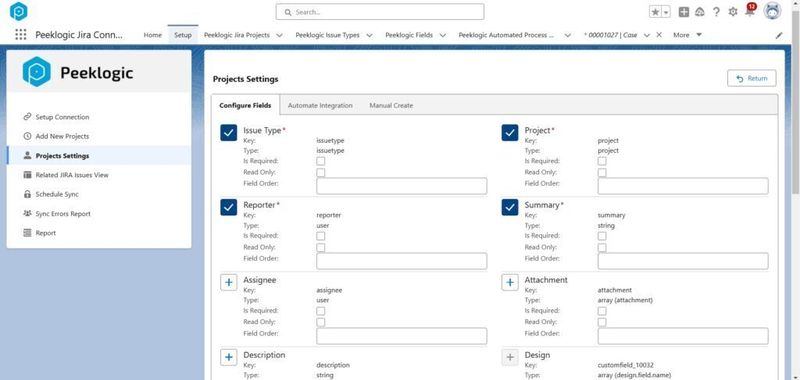The height and width of the screenshot is (380, 800).
Task: Check Read Only for Attachment
Action: point(602,322)
